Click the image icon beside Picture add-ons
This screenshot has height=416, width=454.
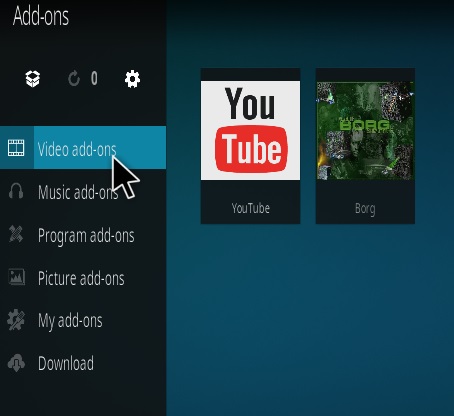pos(16,277)
